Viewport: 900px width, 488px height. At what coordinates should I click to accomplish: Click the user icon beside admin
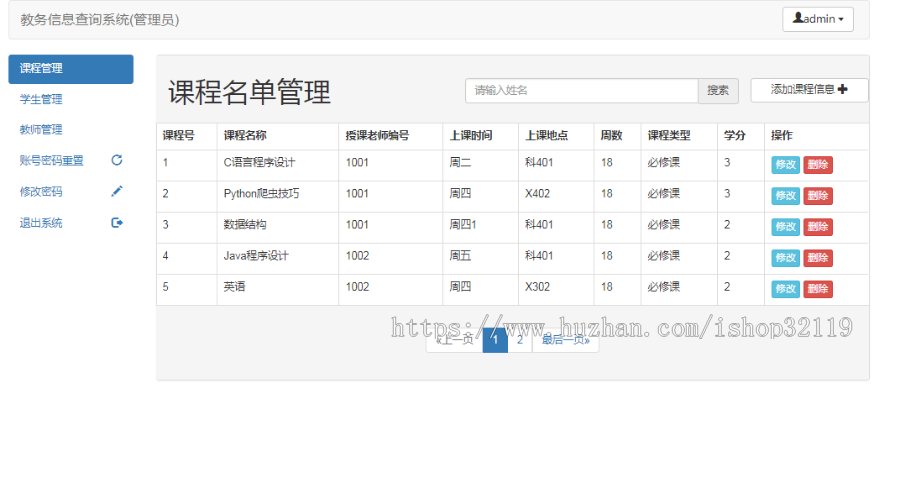798,18
